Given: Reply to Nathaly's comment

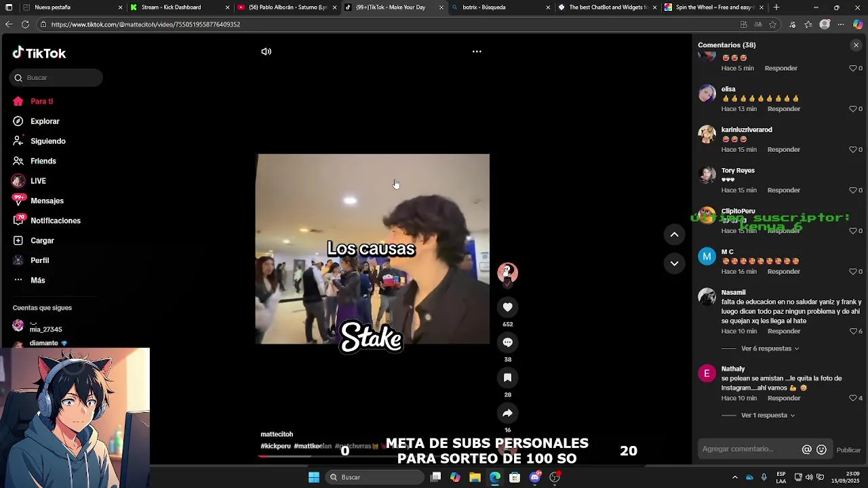Looking at the screenshot, I should click(784, 398).
